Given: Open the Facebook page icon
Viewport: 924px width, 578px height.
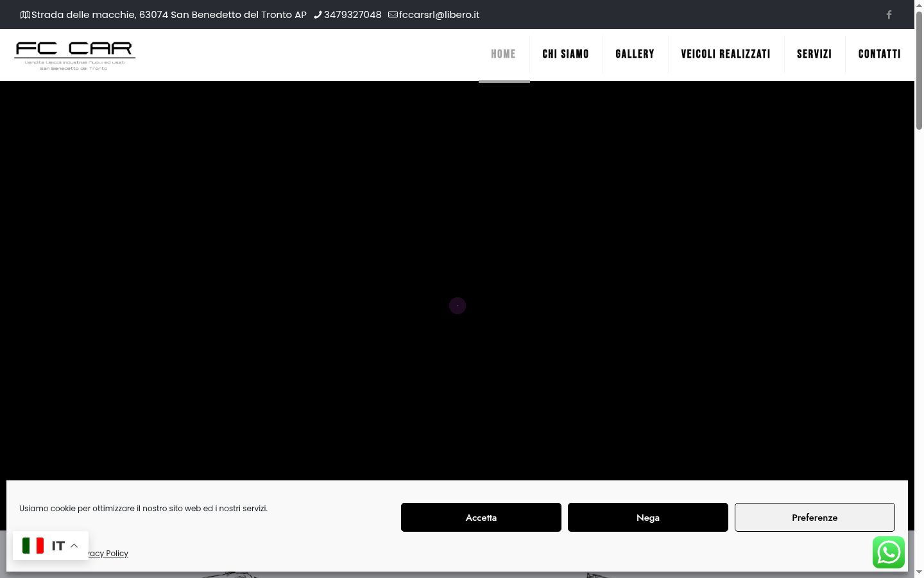Looking at the screenshot, I should [889, 15].
